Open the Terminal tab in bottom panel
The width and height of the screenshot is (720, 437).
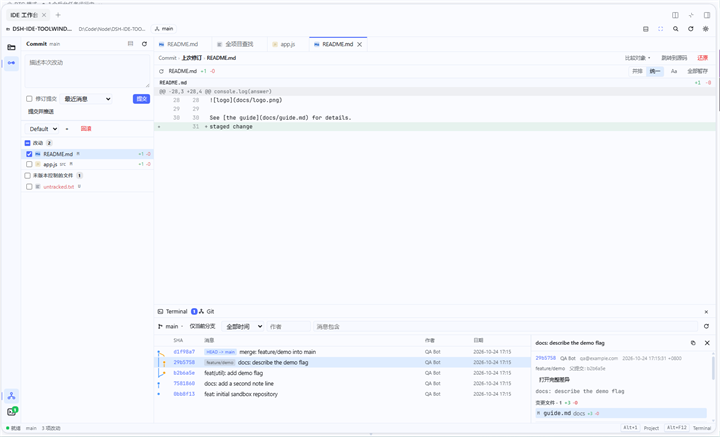pos(172,312)
